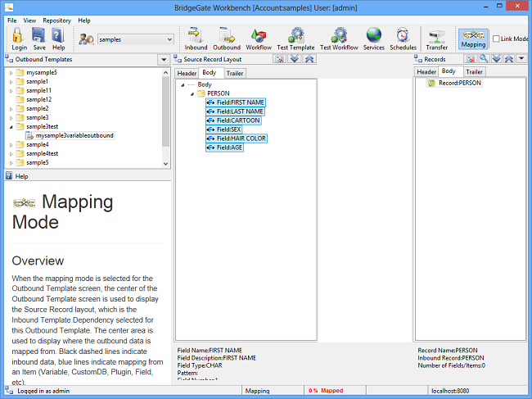Select Field:CARTOON
This screenshot has height=399, width=532.
[233, 120]
